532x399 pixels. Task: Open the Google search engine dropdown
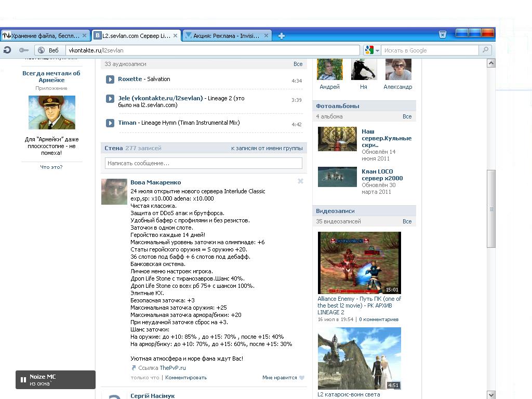pyautogui.click(x=372, y=50)
